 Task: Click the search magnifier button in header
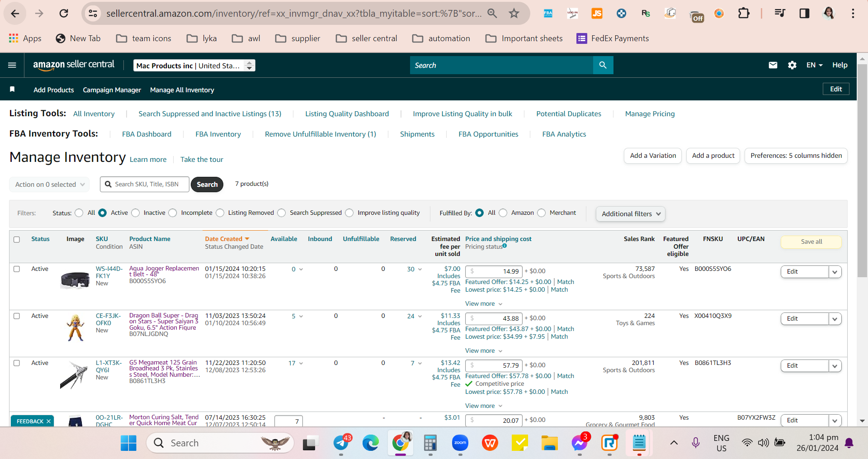click(x=603, y=65)
